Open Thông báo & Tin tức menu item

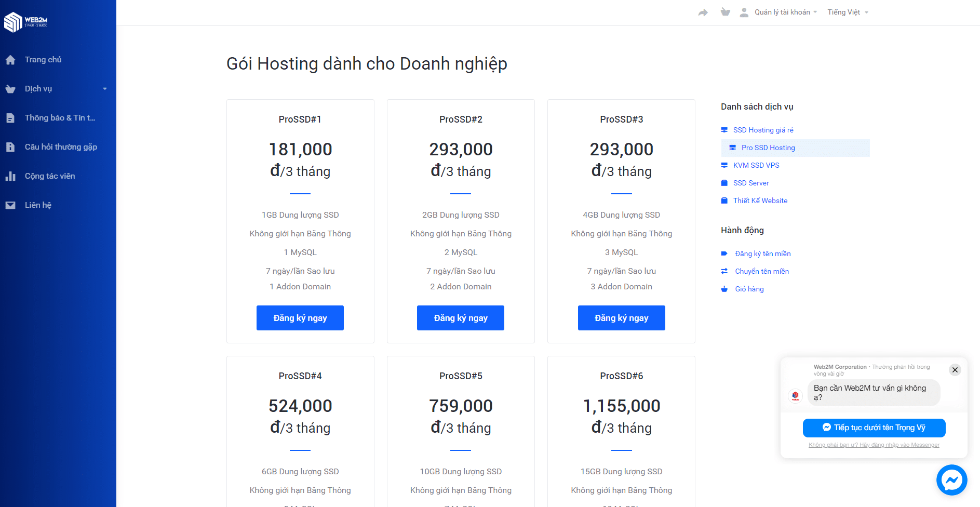(x=60, y=118)
